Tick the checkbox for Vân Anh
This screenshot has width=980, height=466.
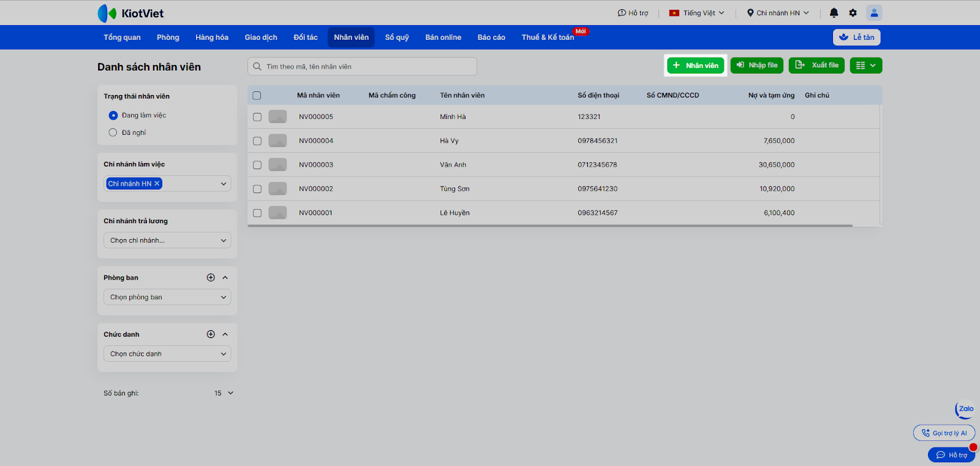pyautogui.click(x=257, y=165)
